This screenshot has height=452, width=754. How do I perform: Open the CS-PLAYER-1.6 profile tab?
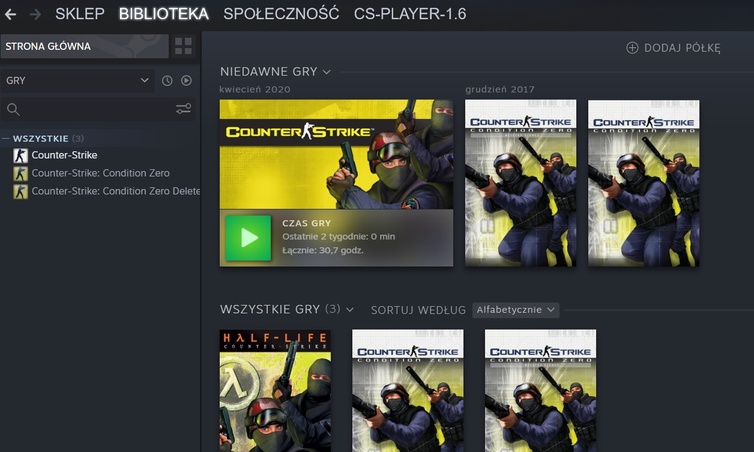410,14
